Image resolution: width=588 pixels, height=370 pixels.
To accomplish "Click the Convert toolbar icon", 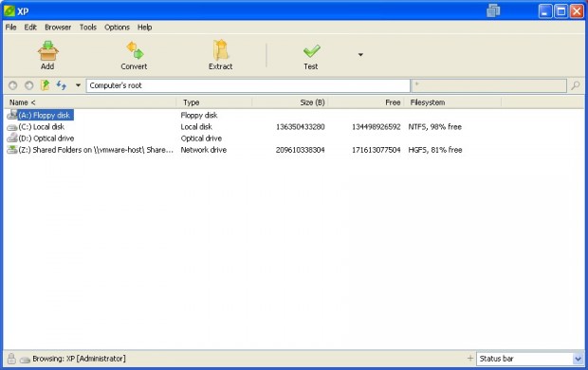I will [135, 50].
